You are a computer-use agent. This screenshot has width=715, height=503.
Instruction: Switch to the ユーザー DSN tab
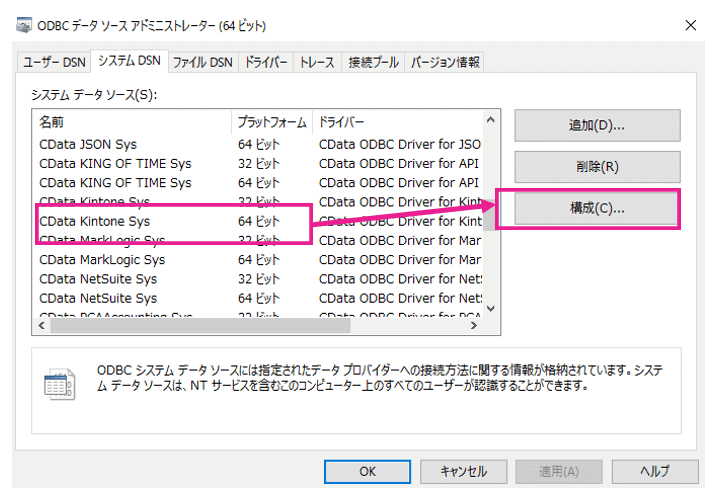54,62
